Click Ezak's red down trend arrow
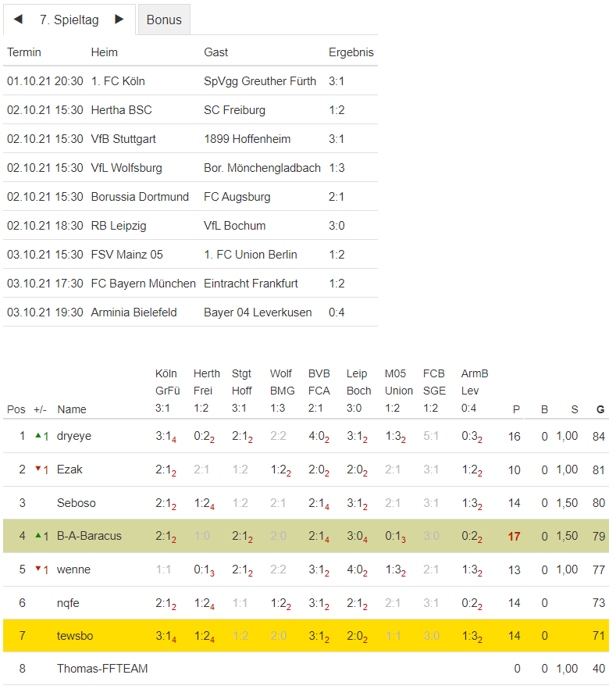Viewport: 616px width, 689px height. (x=37, y=469)
